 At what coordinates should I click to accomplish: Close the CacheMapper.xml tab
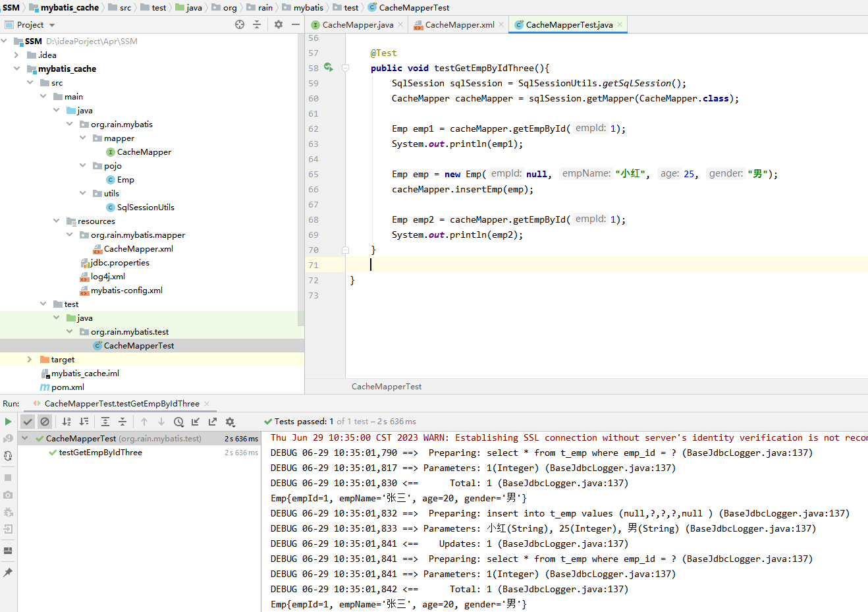coord(501,25)
